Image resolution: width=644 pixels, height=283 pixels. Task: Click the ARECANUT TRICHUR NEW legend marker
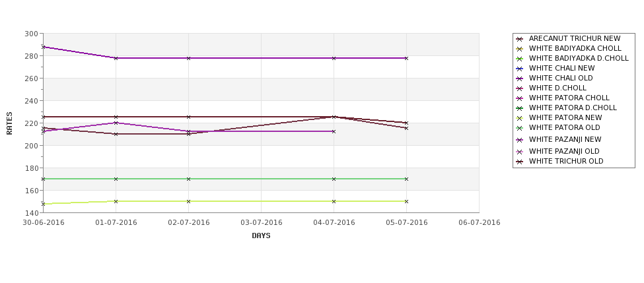coord(520,39)
